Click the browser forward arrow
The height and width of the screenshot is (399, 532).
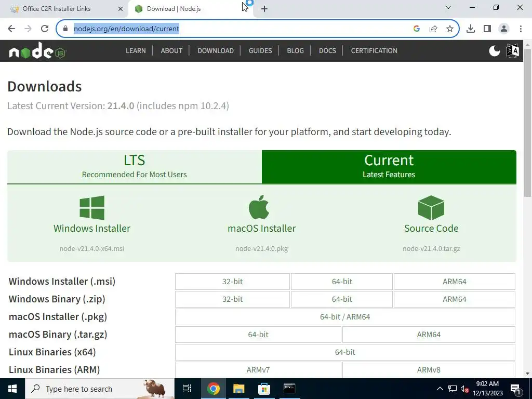(x=28, y=29)
